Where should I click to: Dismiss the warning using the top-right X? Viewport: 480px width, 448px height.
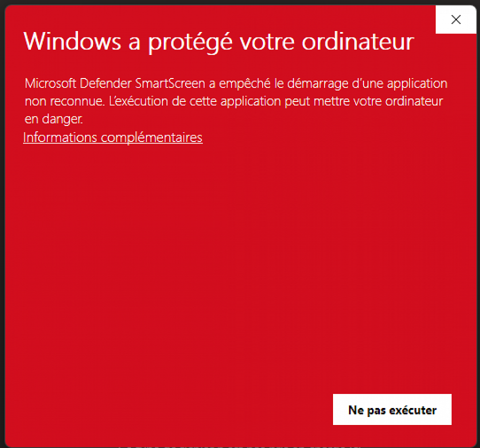click(x=456, y=19)
